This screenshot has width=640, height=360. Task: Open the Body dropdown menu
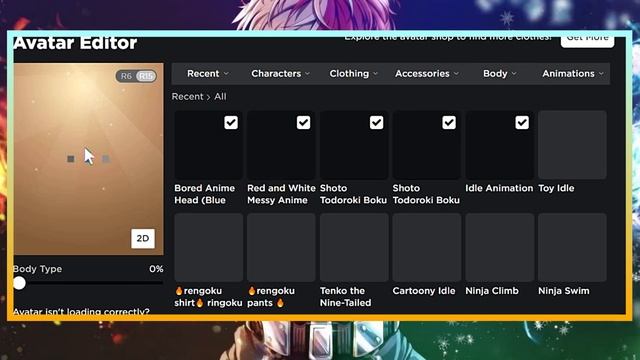click(x=500, y=73)
